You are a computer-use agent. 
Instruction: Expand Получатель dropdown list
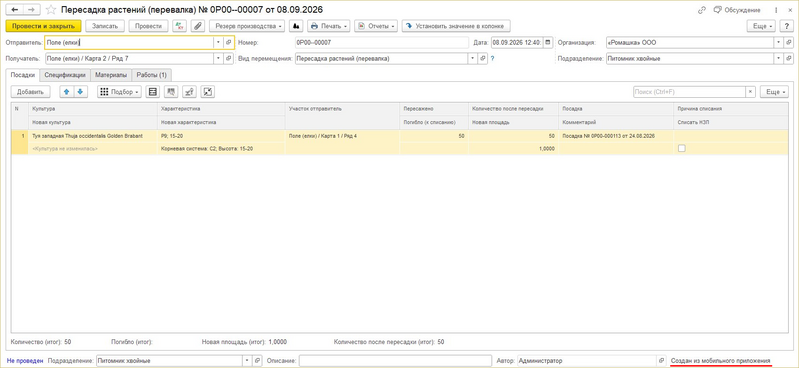pyautogui.click(x=219, y=59)
